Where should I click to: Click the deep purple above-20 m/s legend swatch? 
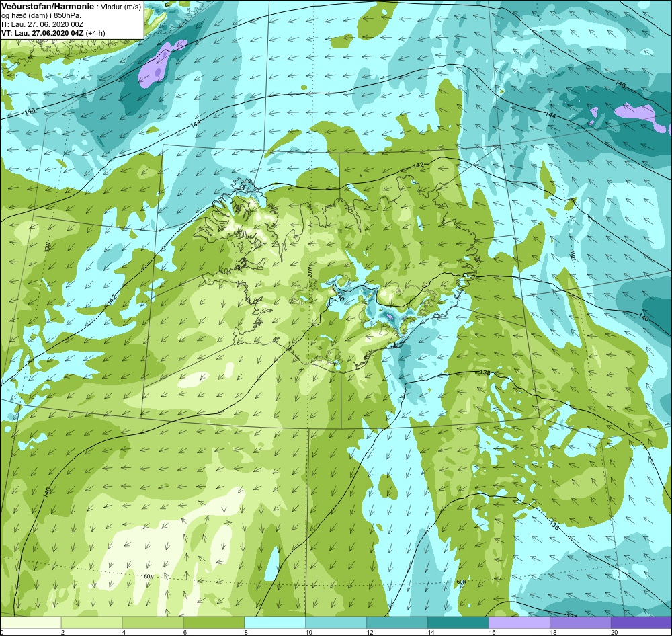641,622
